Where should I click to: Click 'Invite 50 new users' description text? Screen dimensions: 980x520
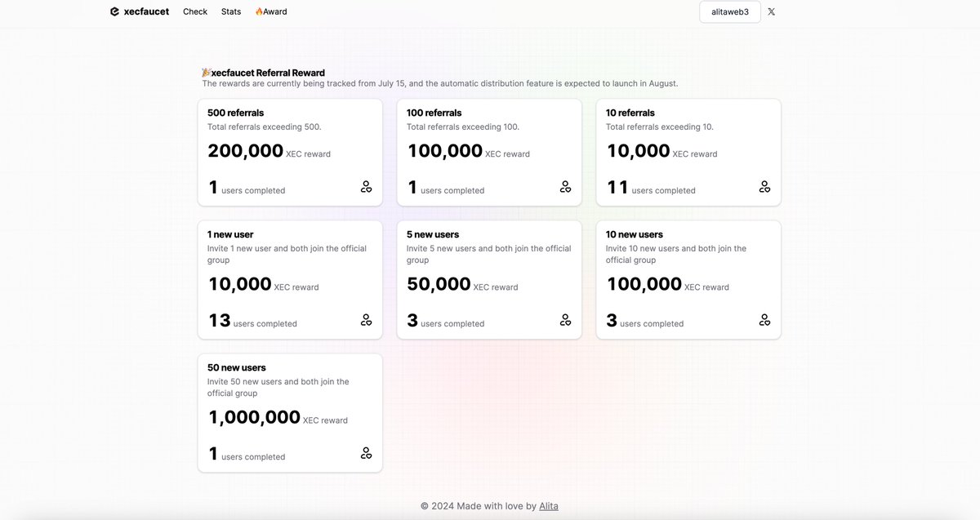(x=278, y=387)
